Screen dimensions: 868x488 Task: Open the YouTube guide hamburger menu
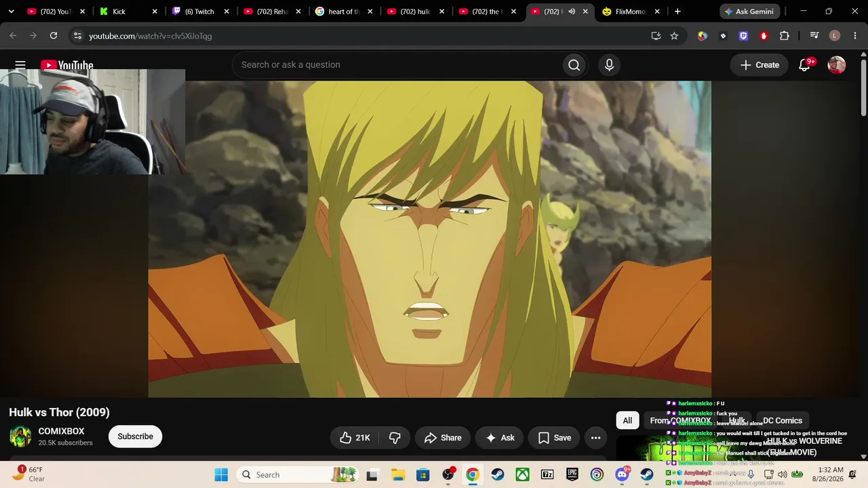coord(20,65)
